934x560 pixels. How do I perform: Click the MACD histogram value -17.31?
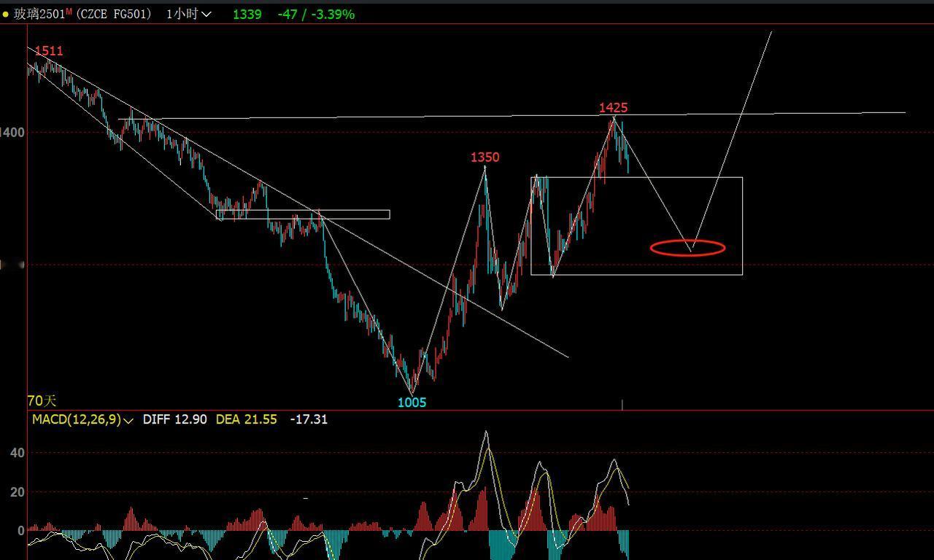pos(309,420)
